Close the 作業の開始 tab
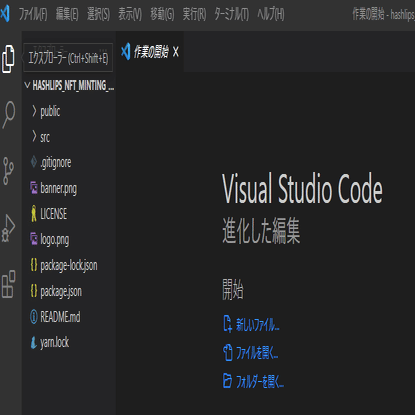Screen dimensions: 415x415 tap(176, 52)
